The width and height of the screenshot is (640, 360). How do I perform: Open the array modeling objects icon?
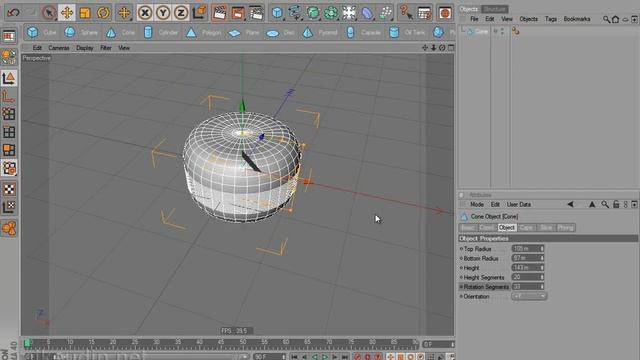331,13
